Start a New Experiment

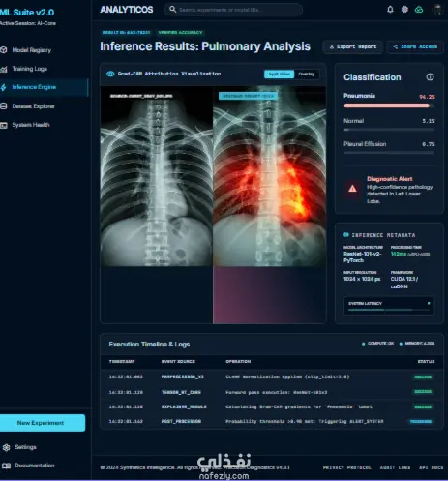coord(43,423)
